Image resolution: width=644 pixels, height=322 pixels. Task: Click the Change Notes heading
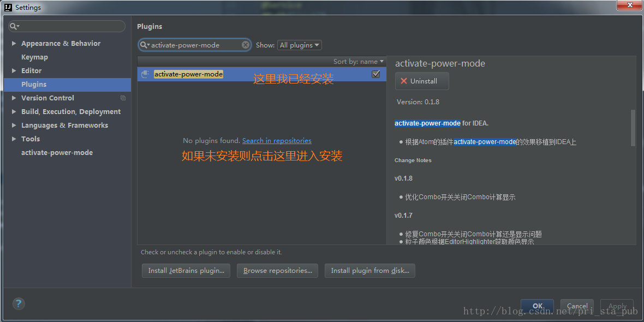pos(413,160)
